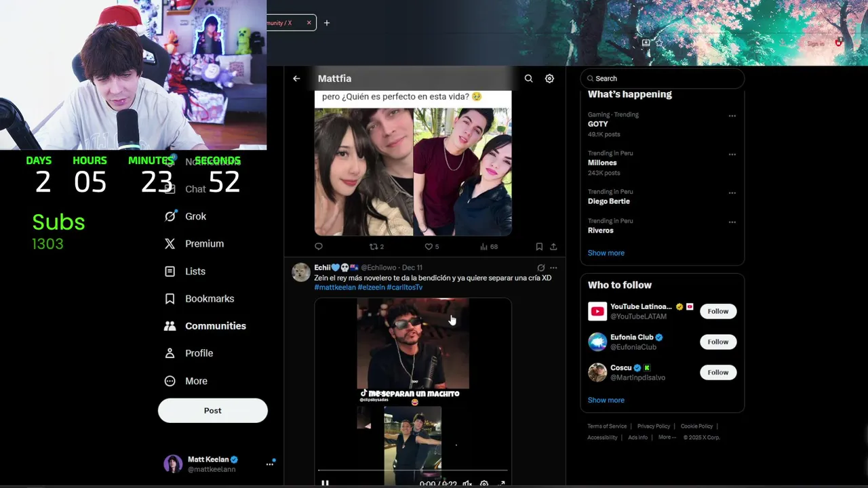This screenshot has height=488, width=868.
Task: Click Sign in in the browser toolbar
Action: 816,43
